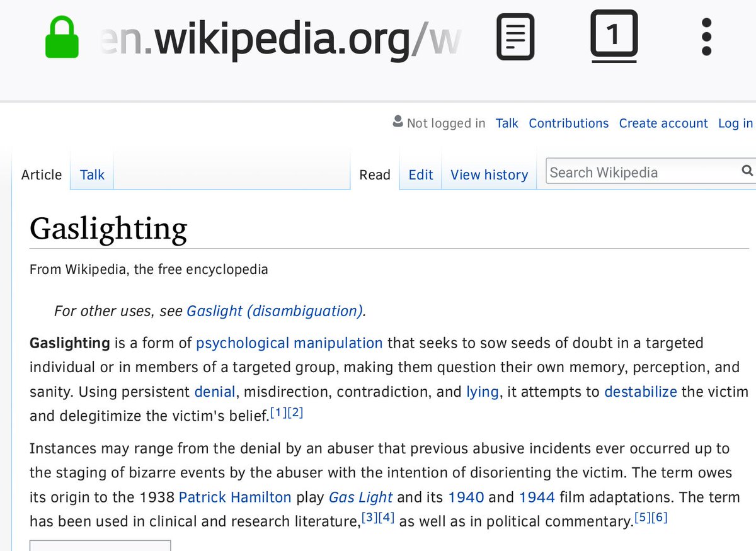
Task: Open View history for the article
Action: pos(489,174)
